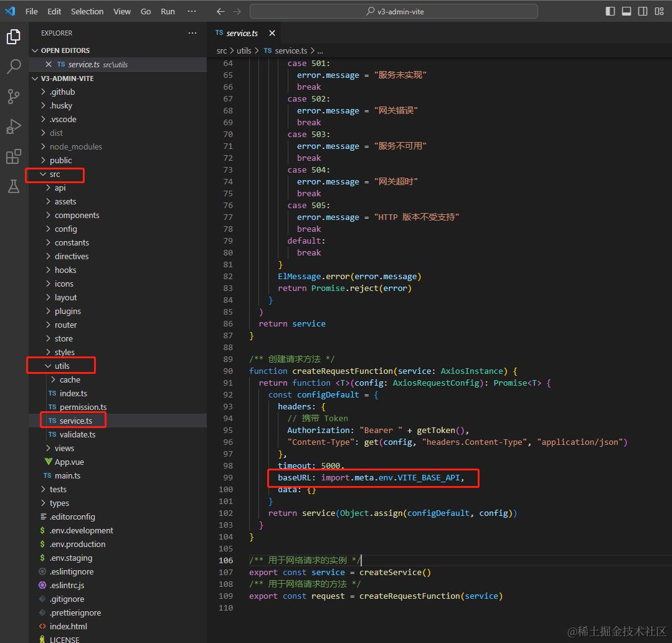Toggle the bottom panel layout button
This screenshot has height=643, width=672.
[x=627, y=11]
